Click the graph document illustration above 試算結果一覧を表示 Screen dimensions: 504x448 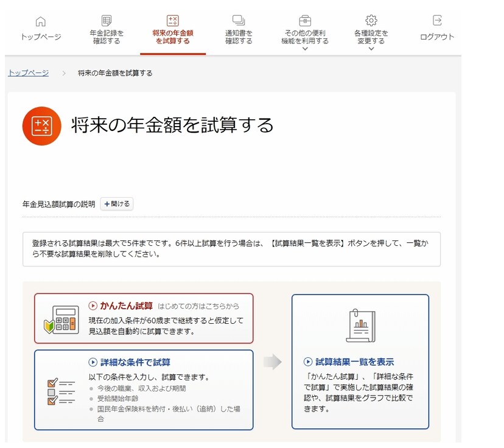tap(360, 325)
